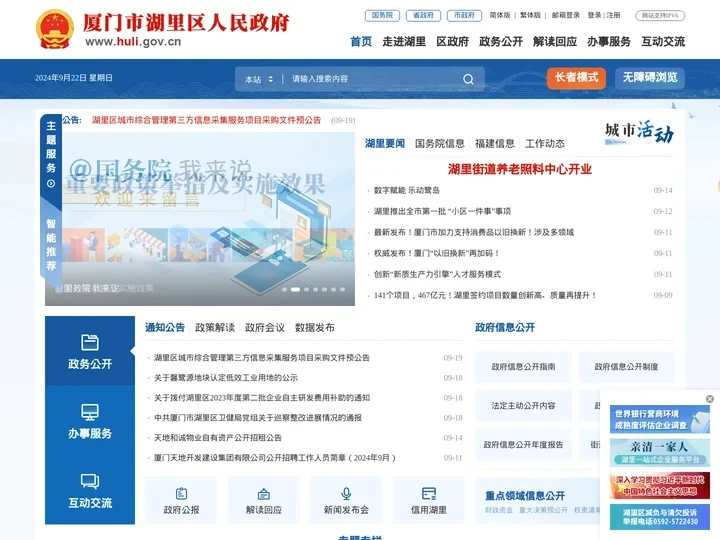Open 湖里区减负与清欠投诉 banner
This screenshot has width=720, height=540.
point(660,517)
